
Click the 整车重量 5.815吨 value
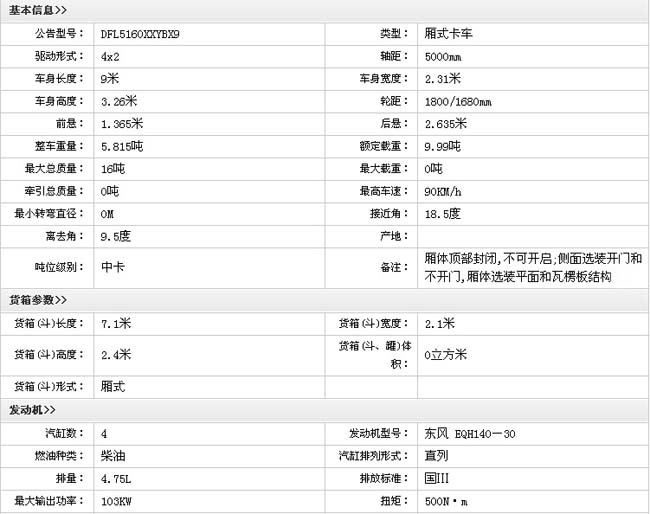click(122, 147)
